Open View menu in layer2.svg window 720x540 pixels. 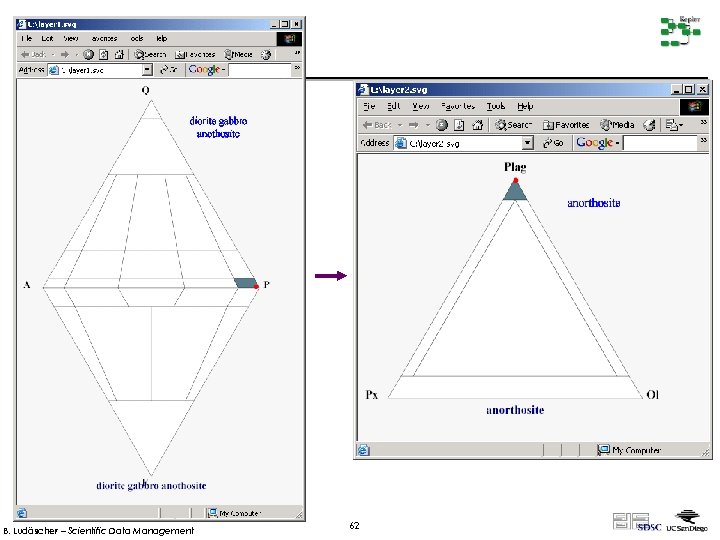pyautogui.click(x=420, y=106)
